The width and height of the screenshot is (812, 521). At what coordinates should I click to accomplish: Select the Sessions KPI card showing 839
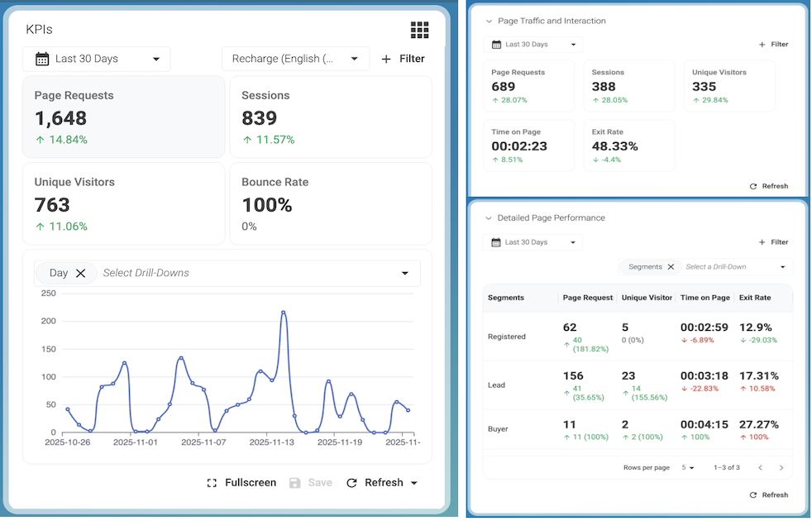(x=330, y=117)
